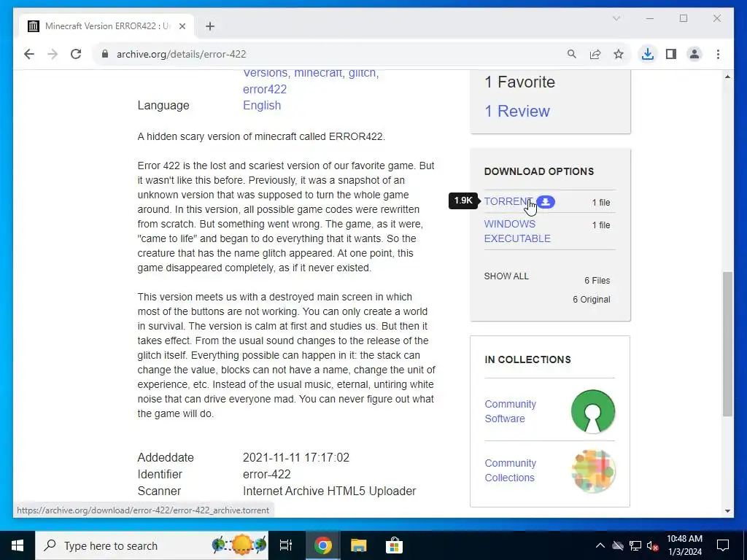The image size is (747, 560).
Task: Click the green Community Software logo
Action: 593,411
